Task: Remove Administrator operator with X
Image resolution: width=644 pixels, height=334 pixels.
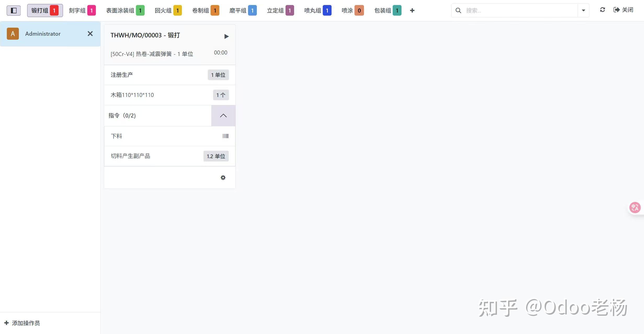Action: click(x=90, y=34)
